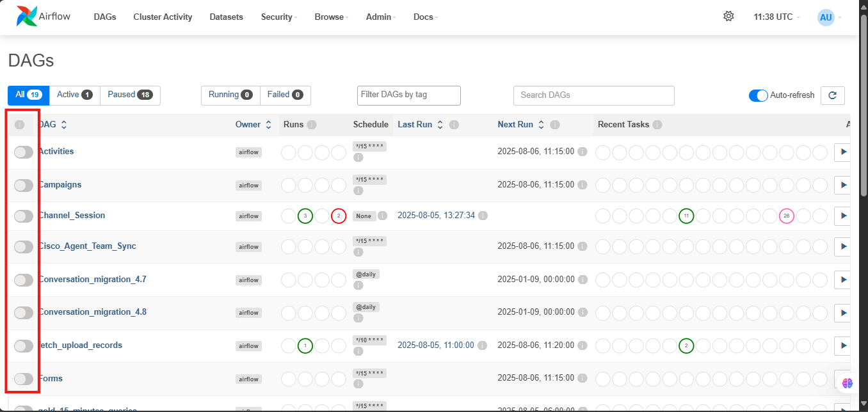Screen dimensions: 868x412
Task: Click the refresh button next to Auto-refresh
Action: [832, 95]
